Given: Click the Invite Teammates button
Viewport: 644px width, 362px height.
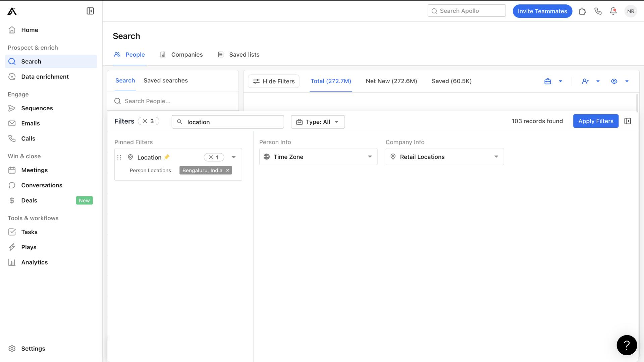Looking at the screenshot, I should (542, 11).
